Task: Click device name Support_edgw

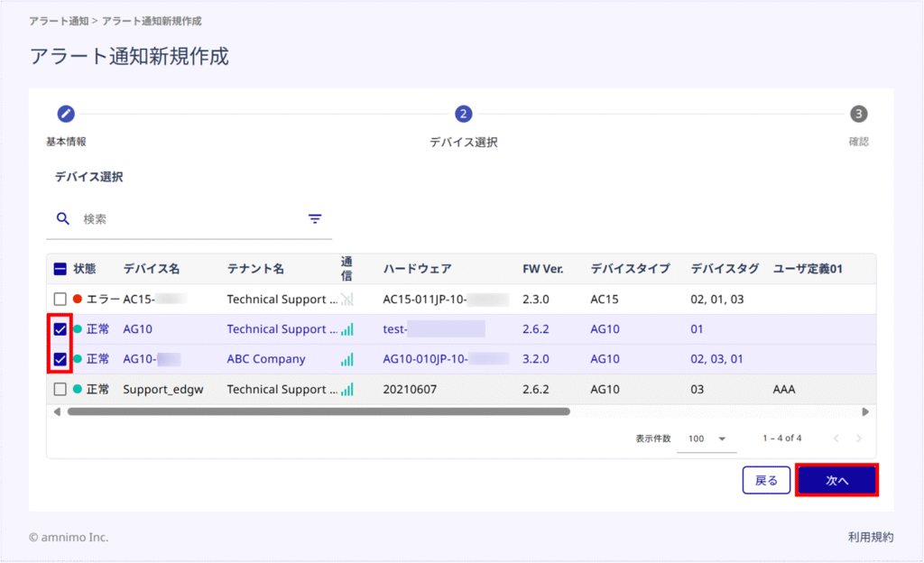Action: pos(163,389)
